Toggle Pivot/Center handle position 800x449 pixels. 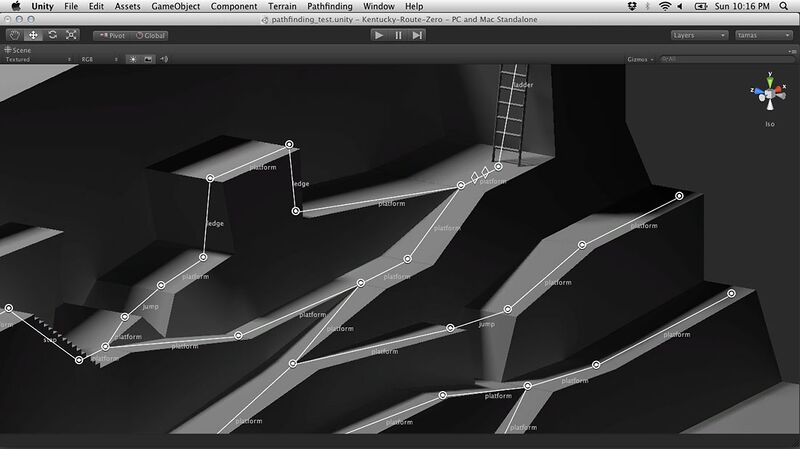(112, 36)
